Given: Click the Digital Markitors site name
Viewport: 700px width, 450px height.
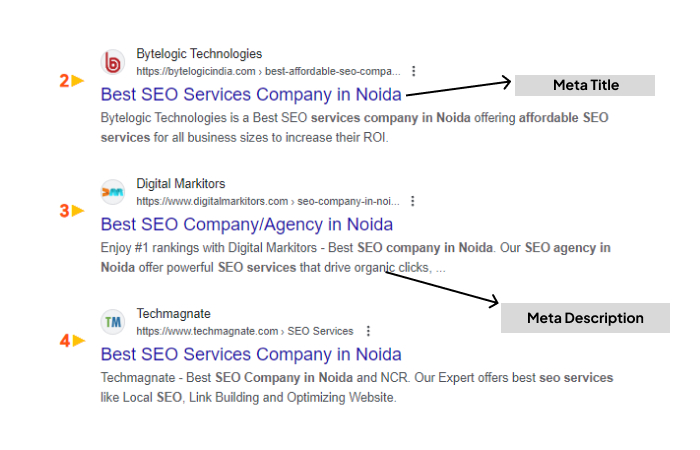Looking at the screenshot, I should click(181, 184).
